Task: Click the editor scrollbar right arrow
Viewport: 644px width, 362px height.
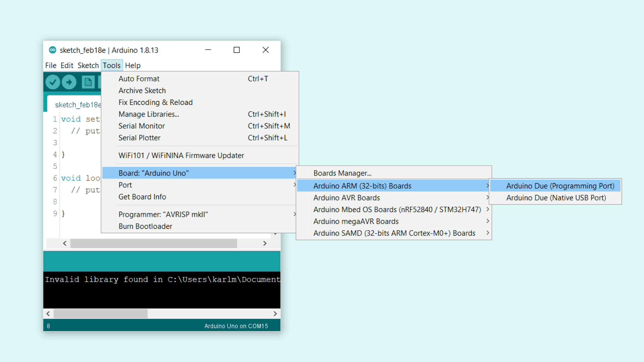Action: (265, 243)
